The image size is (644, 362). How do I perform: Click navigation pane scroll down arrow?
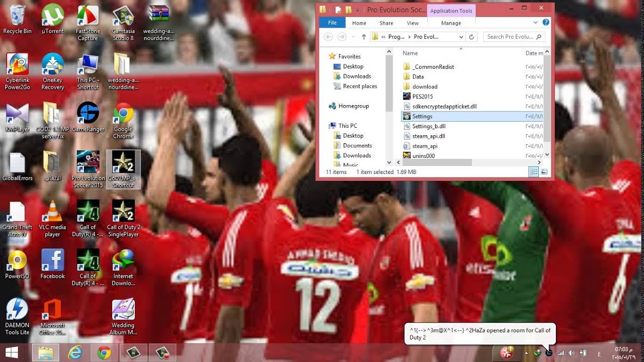click(389, 162)
